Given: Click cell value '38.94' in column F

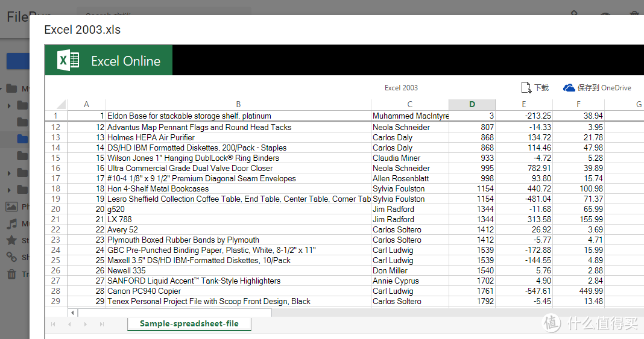Looking at the screenshot, I should pyautogui.click(x=578, y=116).
